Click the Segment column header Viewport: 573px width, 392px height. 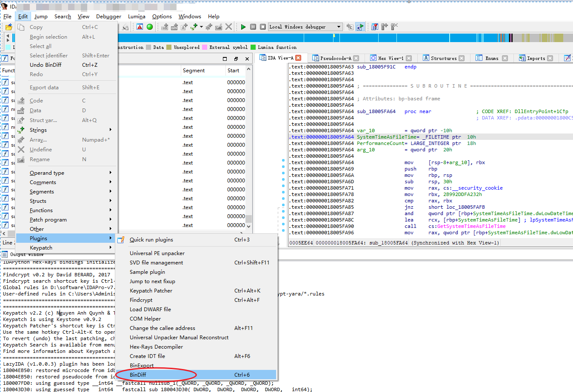[x=194, y=71]
